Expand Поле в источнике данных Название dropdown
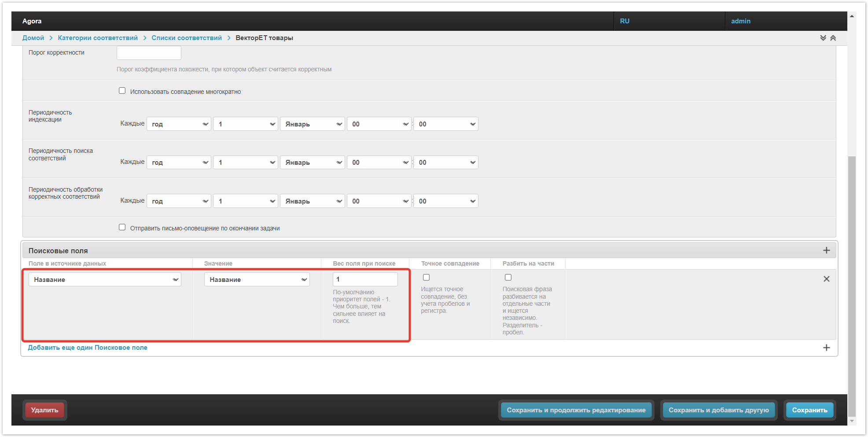This screenshot has width=868, height=437. click(105, 280)
